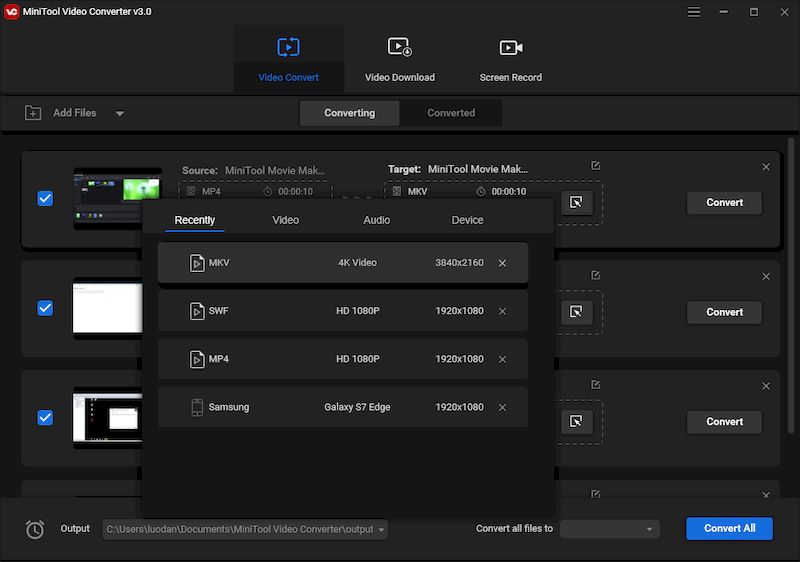The width and height of the screenshot is (800, 562).
Task: Choose Samsung Galaxy S7 Edge preset
Action: pyautogui.click(x=343, y=407)
